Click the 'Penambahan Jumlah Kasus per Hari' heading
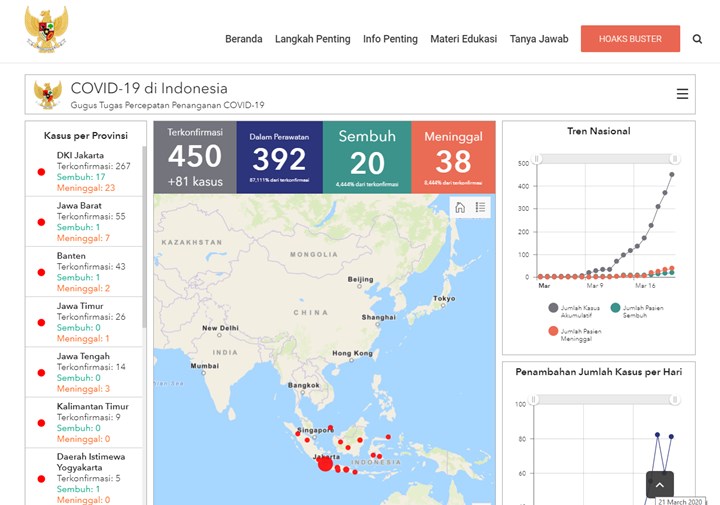Viewport: 720px width, 505px height. tap(598, 372)
